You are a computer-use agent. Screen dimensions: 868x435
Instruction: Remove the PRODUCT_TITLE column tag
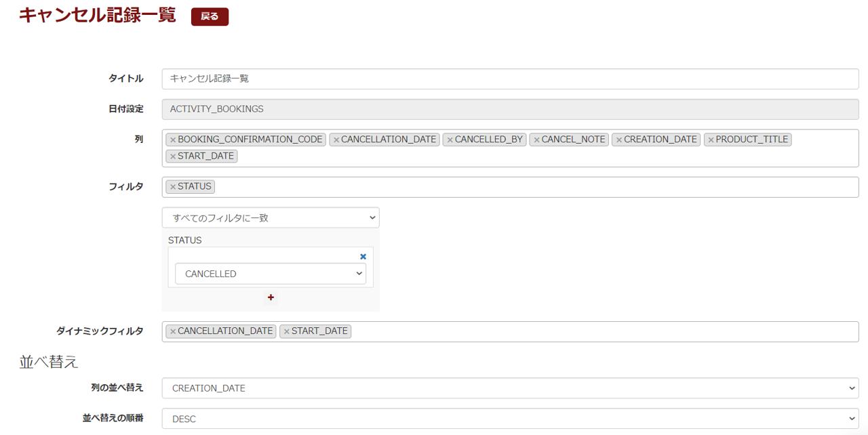pos(711,140)
